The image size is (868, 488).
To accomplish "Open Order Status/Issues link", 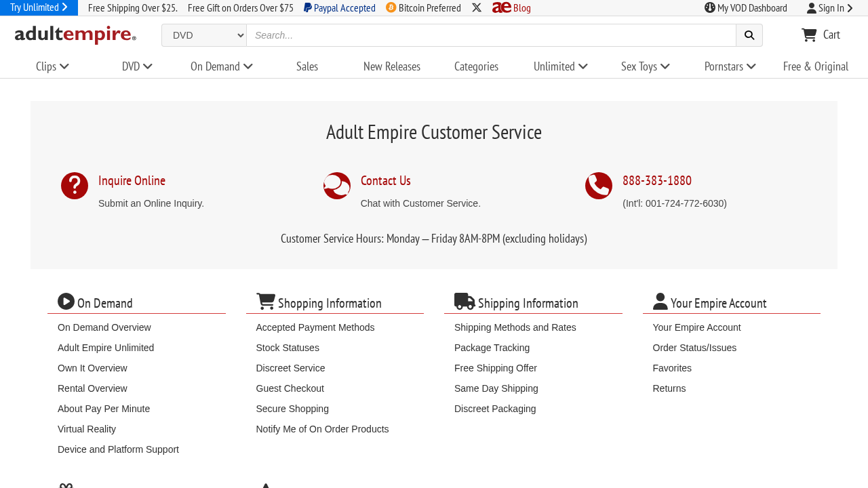I will coord(694,348).
